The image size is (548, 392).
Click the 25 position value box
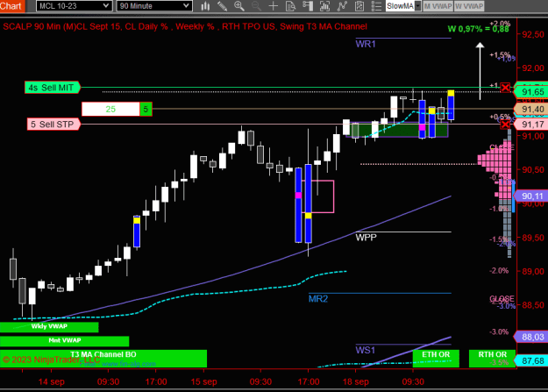(x=110, y=109)
